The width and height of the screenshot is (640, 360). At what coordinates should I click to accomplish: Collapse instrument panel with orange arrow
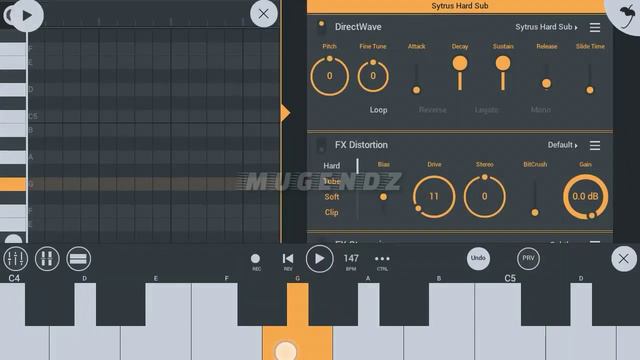click(285, 113)
